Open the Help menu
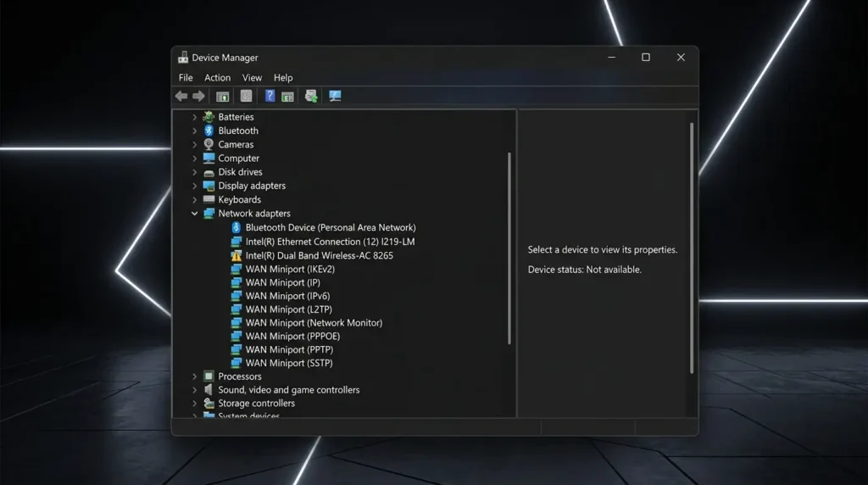This screenshot has width=868, height=485. point(283,77)
